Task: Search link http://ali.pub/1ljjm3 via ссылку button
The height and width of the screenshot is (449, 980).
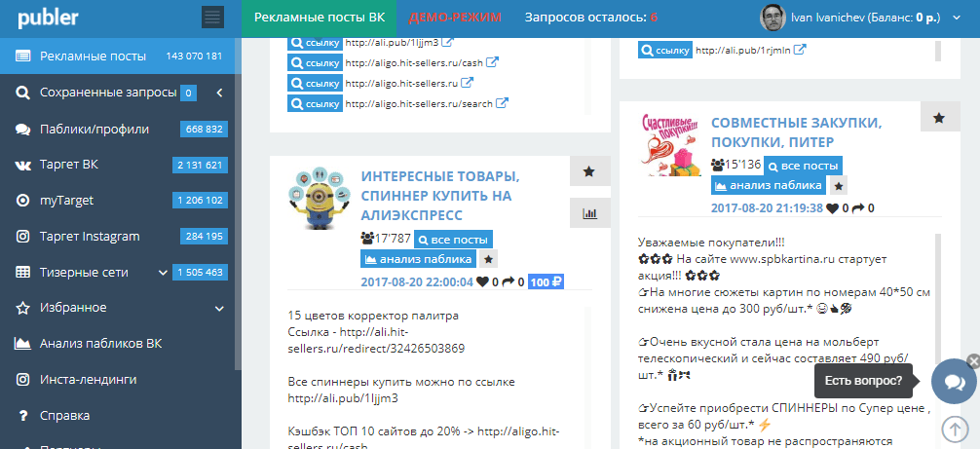Action: [315, 43]
